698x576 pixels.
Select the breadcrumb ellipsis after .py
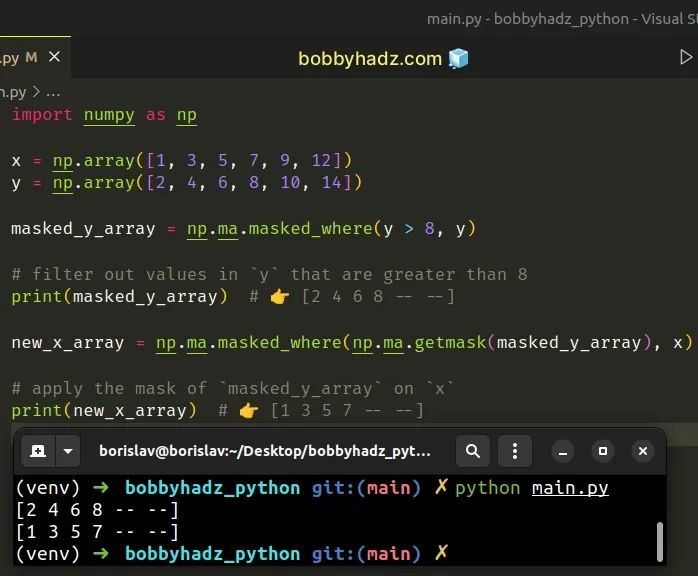53,93
